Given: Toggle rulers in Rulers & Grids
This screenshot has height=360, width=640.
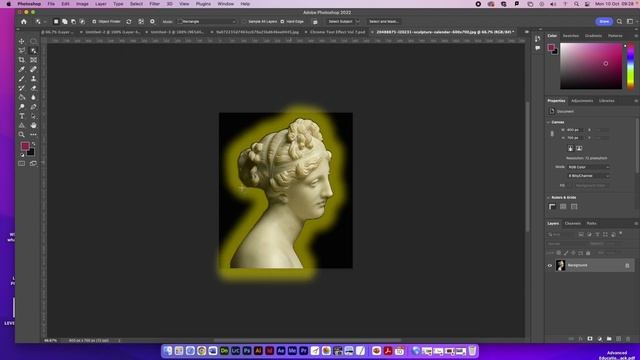Looking at the screenshot, I should (552, 207).
